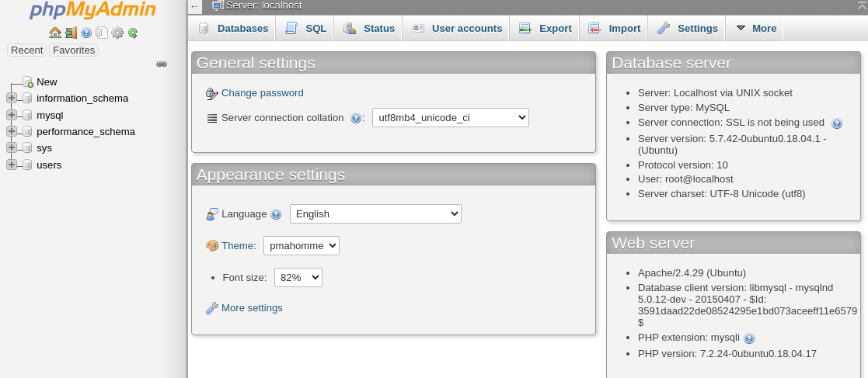
Task: Click help icon beside Server connection collation
Action: pos(356,119)
